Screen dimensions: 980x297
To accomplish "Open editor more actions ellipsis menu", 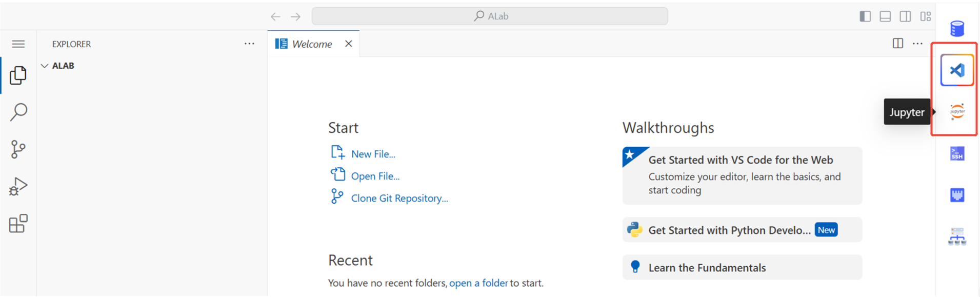I will pyautogui.click(x=917, y=44).
